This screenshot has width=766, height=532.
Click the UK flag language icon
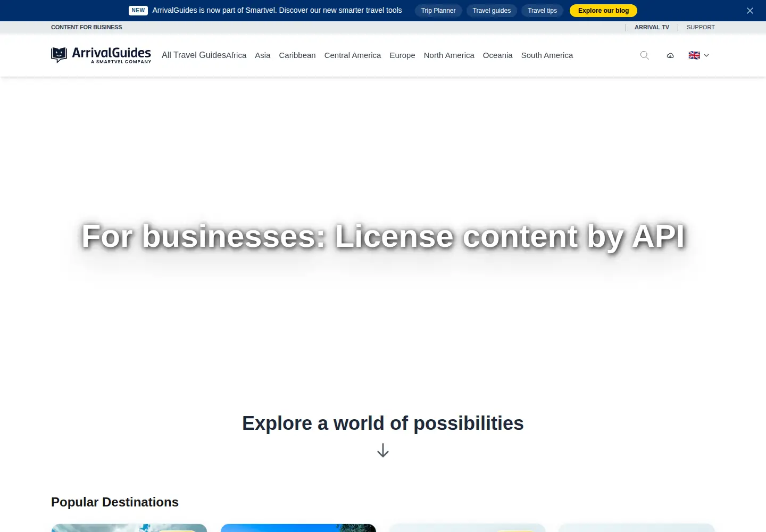(694, 55)
